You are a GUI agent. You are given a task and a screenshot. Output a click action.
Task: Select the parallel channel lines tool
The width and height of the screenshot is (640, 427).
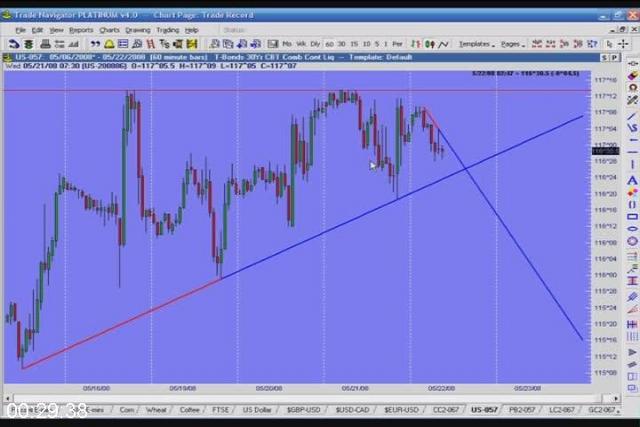click(632, 297)
